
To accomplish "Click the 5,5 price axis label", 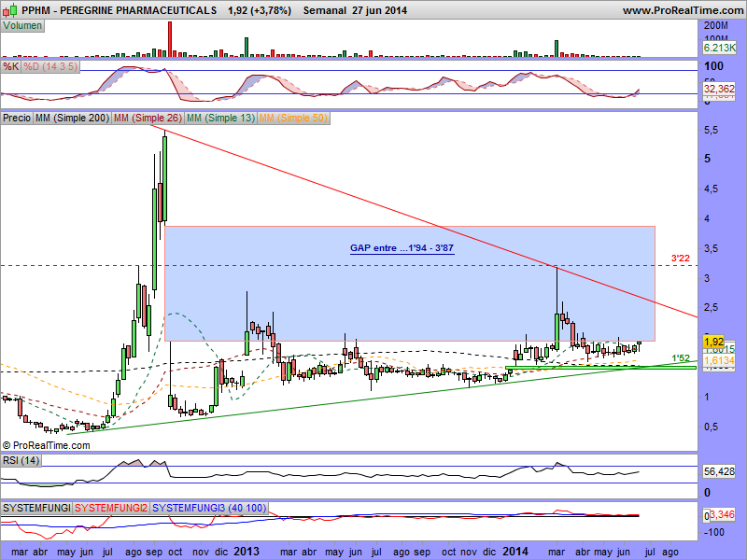I will (712, 130).
